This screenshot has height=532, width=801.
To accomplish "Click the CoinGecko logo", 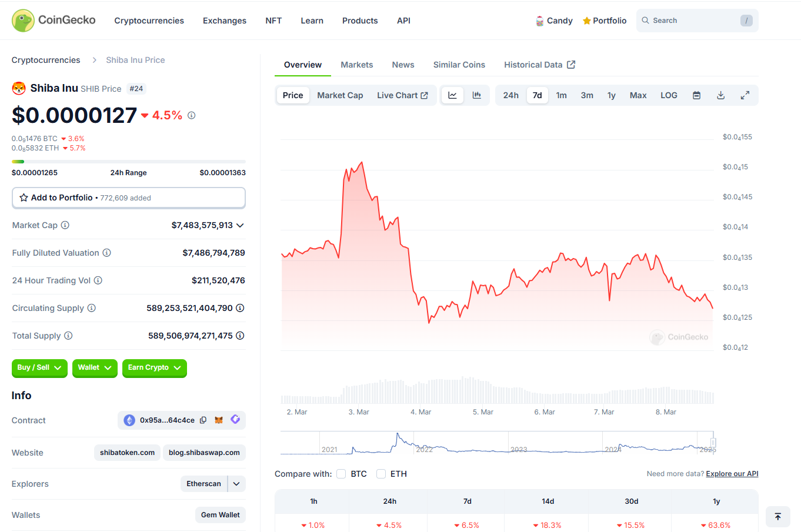I will [54, 21].
